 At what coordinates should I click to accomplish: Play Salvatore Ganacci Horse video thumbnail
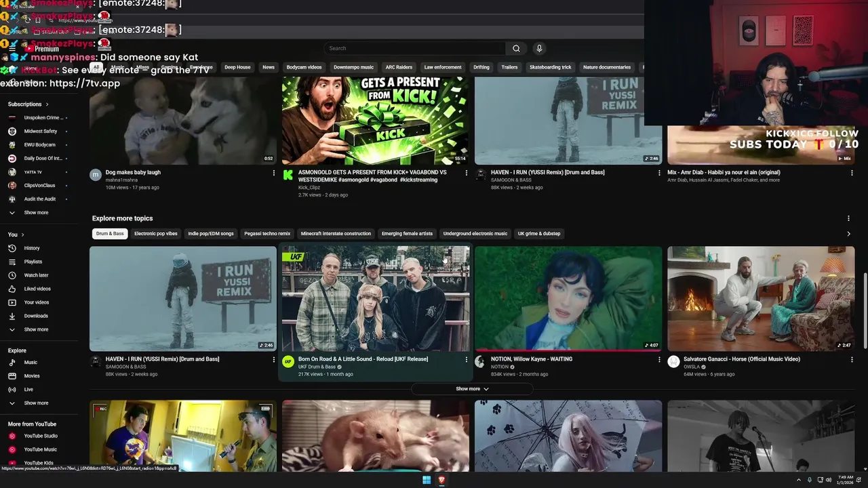[x=761, y=298]
